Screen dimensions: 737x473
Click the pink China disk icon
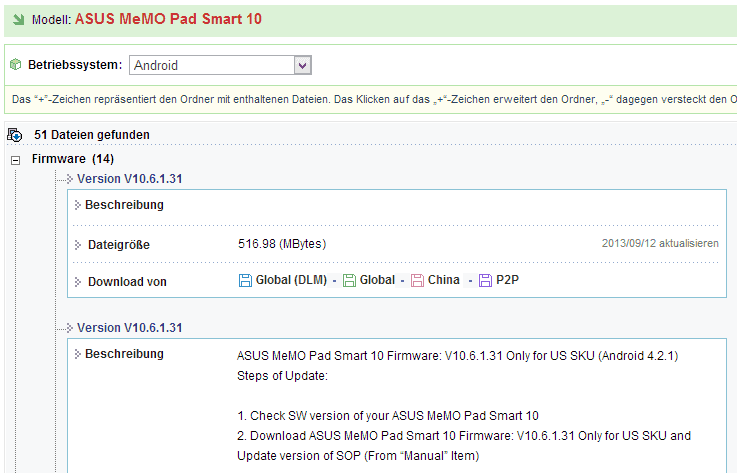pyautogui.click(x=417, y=280)
